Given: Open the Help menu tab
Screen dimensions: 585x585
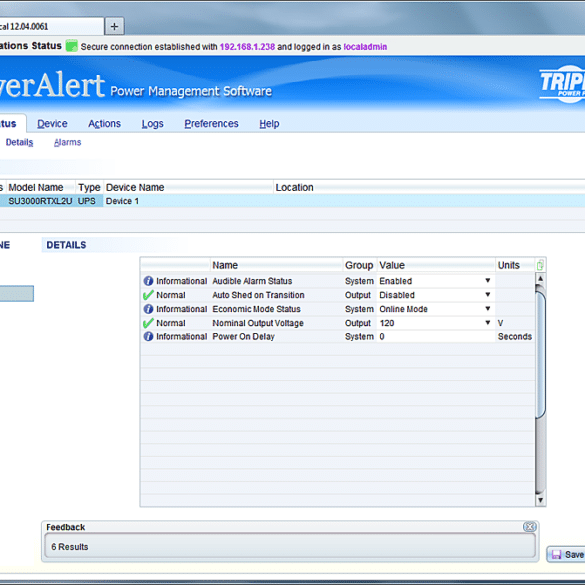Looking at the screenshot, I should click(x=269, y=123).
